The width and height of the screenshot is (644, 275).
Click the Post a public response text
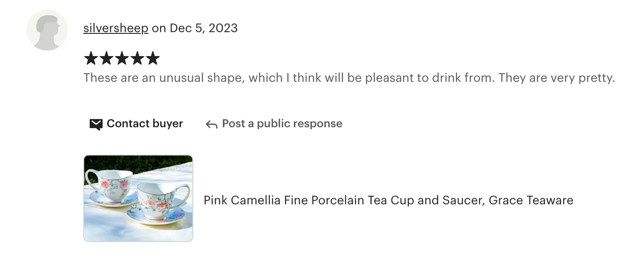tap(282, 124)
